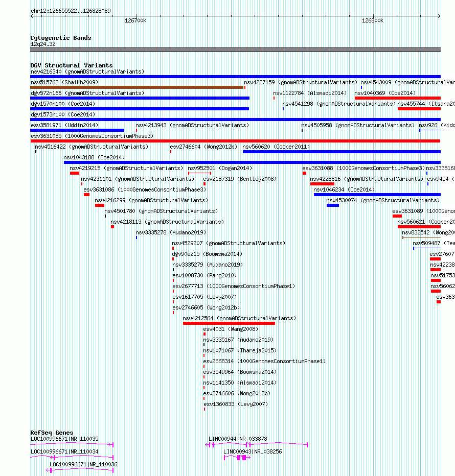
Task: Open the esv3549964 Boomsma2014 label
Action: tap(240, 372)
